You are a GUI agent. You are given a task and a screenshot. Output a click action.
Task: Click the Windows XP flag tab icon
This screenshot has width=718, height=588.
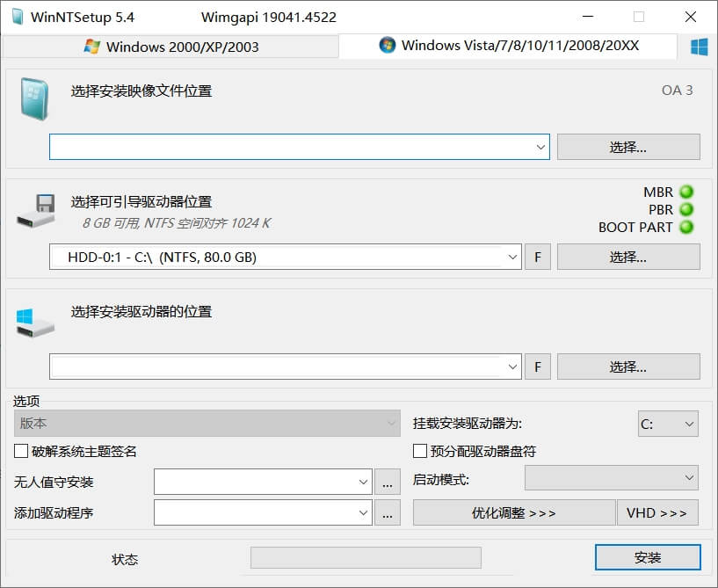92,47
